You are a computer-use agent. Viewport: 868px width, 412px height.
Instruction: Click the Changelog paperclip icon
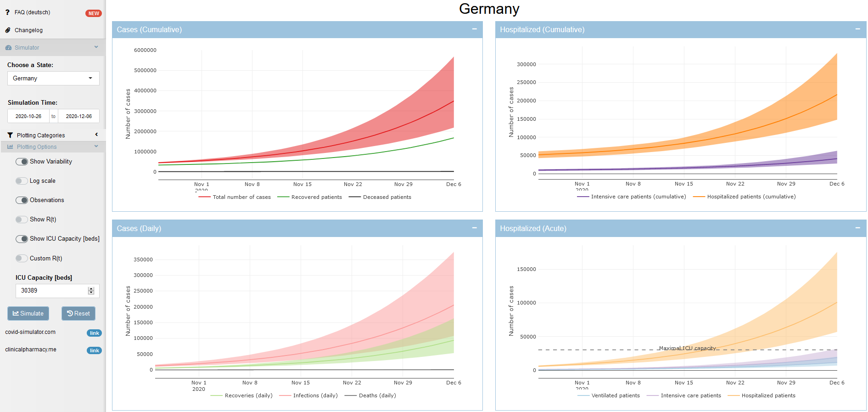pos(8,30)
